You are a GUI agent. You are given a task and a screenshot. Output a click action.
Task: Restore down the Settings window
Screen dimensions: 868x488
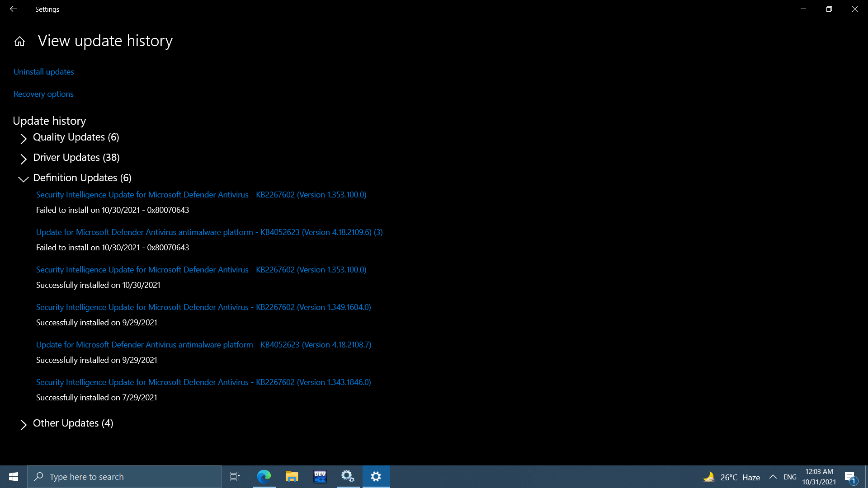pyautogui.click(x=829, y=9)
